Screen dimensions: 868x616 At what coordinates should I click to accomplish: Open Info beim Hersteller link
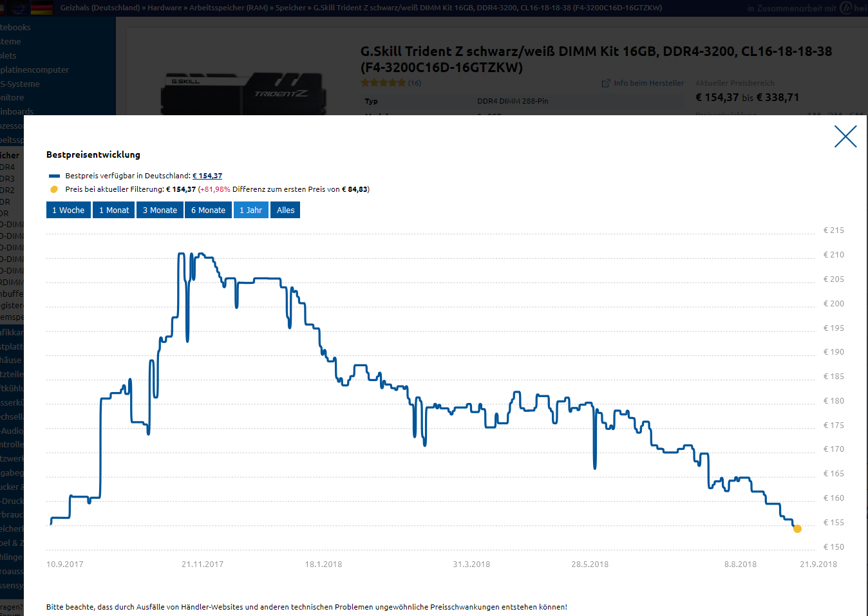(649, 83)
